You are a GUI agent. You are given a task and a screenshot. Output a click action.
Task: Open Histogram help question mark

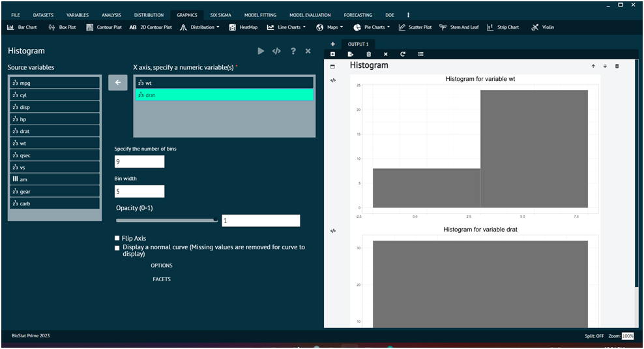pyautogui.click(x=293, y=51)
